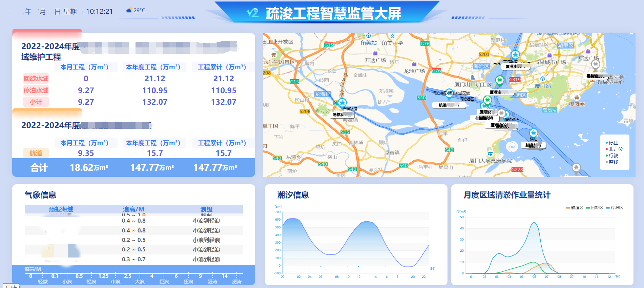Image resolution: width=644 pixels, height=288 pixels.
Task: Toggle the 停泊区 series in chart legend
Action: [x=614, y=208]
